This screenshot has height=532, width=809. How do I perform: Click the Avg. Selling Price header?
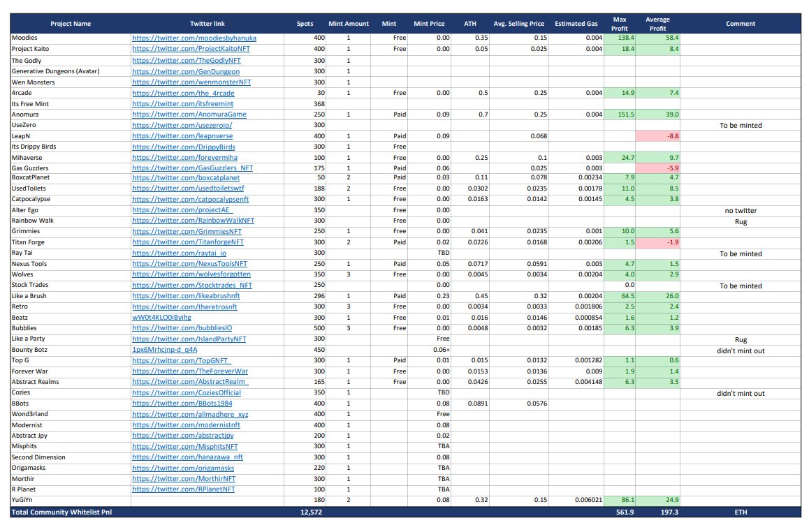[518, 24]
